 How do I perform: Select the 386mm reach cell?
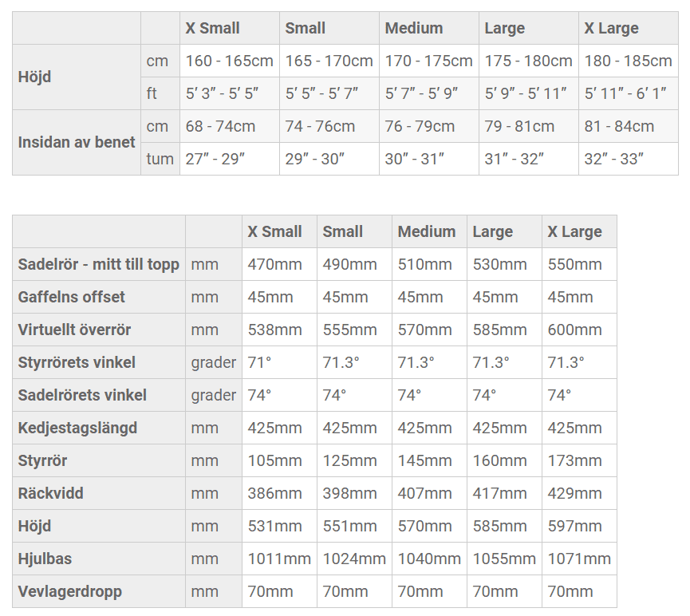click(x=274, y=493)
